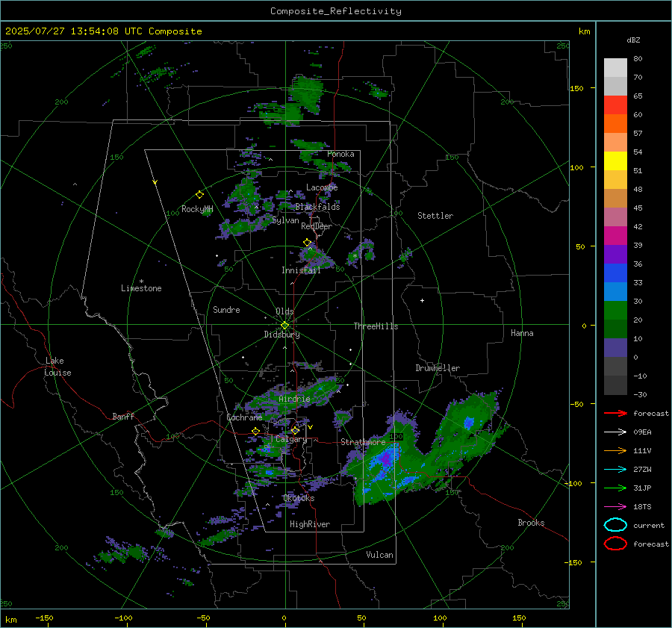Click the Innisfail label

[301, 270]
